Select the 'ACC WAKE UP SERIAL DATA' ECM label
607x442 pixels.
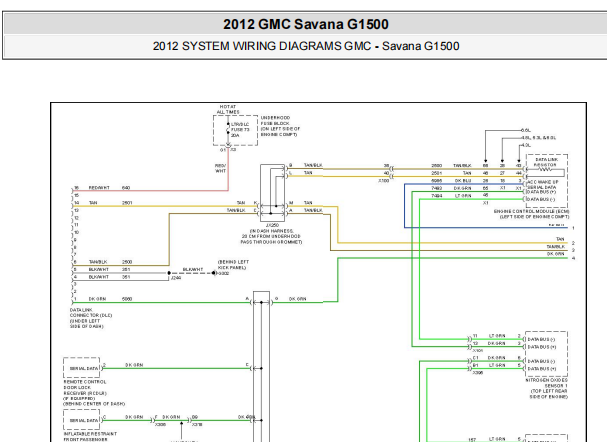pos(543,184)
